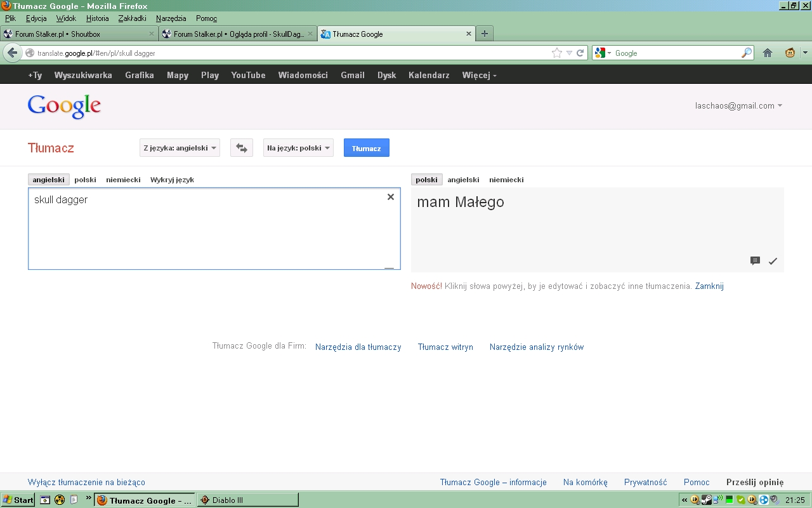
Task: Open the Zakładki menu
Action: coord(133,18)
